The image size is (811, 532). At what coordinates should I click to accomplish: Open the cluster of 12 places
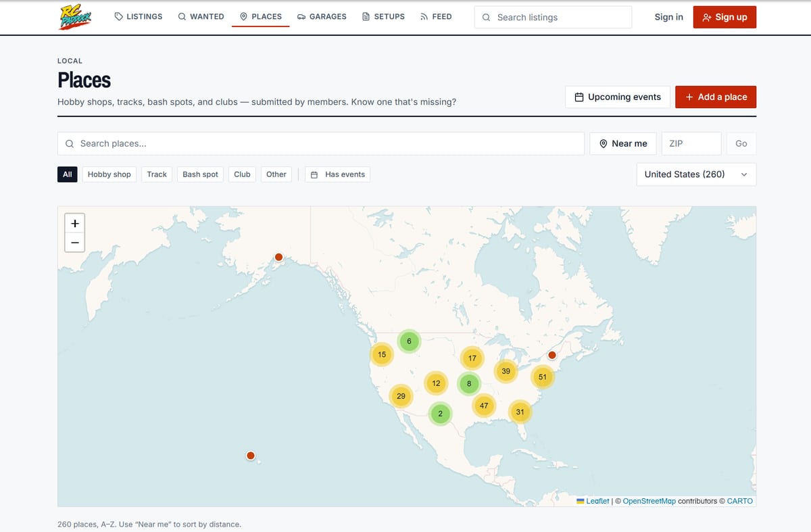436,383
